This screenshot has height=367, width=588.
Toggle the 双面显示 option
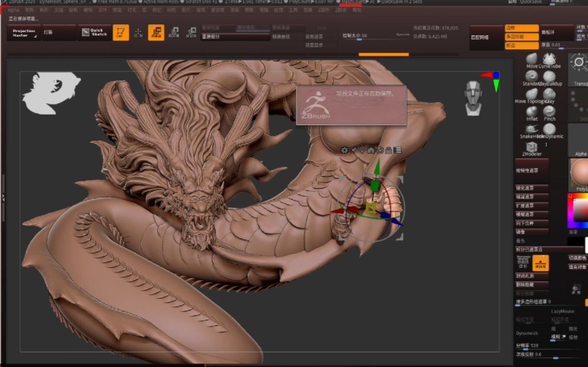321,45
